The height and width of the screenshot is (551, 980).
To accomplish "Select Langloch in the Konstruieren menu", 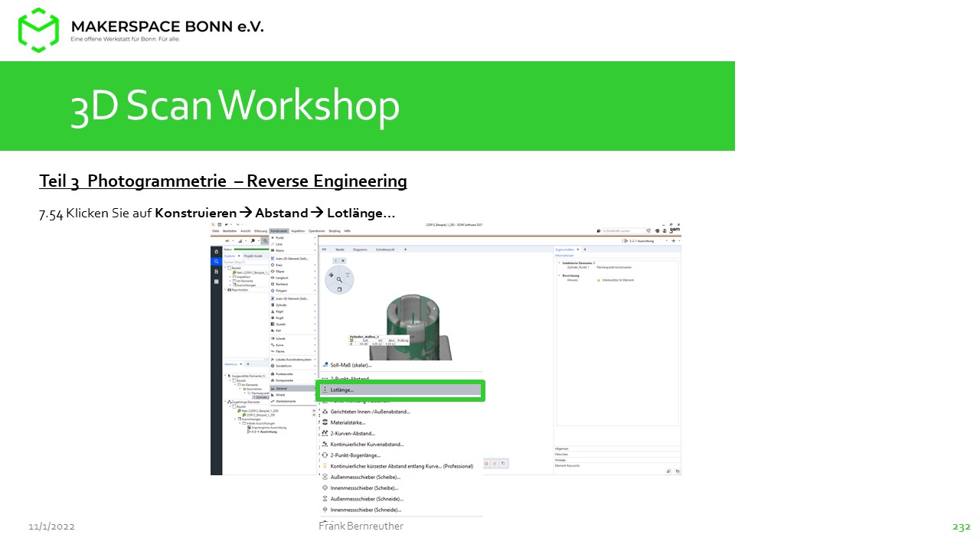I will click(x=293, y=278).
